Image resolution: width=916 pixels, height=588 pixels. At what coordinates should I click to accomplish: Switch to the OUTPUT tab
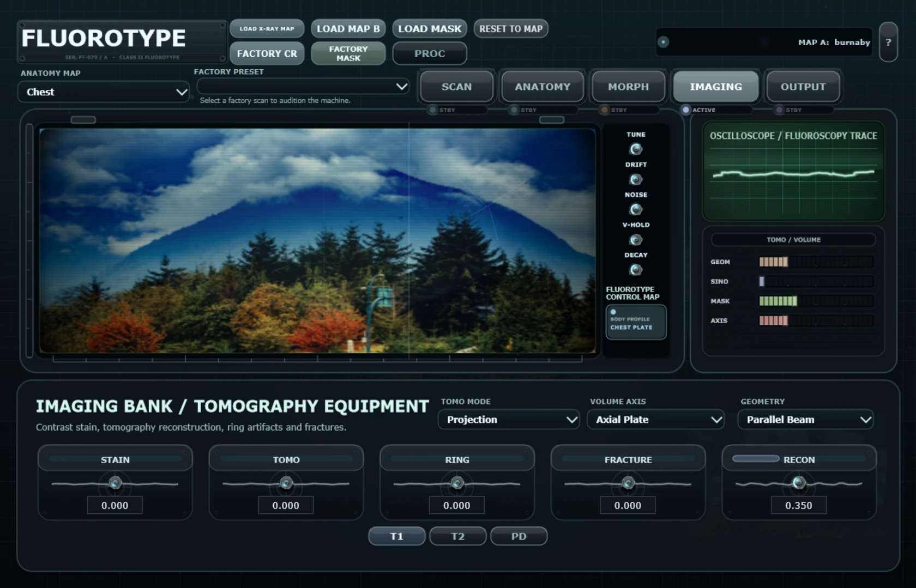coord(803,87)
